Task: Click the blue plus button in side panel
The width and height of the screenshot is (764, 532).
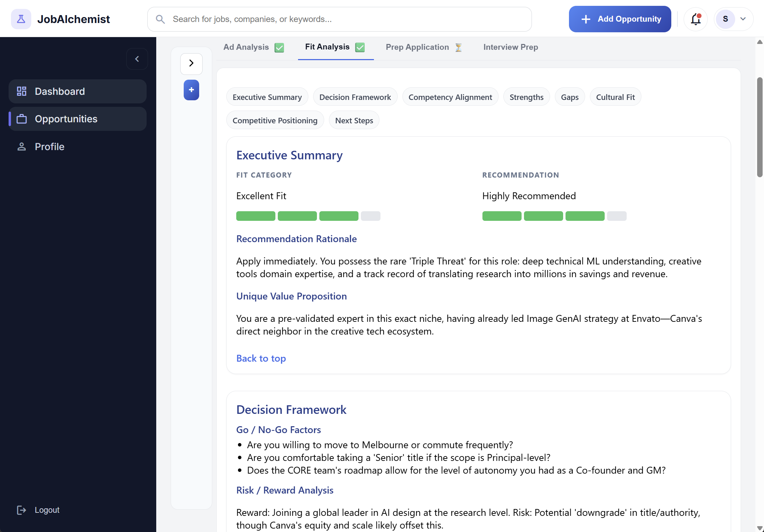Action: pyautogui.click(x=191, y=90)
